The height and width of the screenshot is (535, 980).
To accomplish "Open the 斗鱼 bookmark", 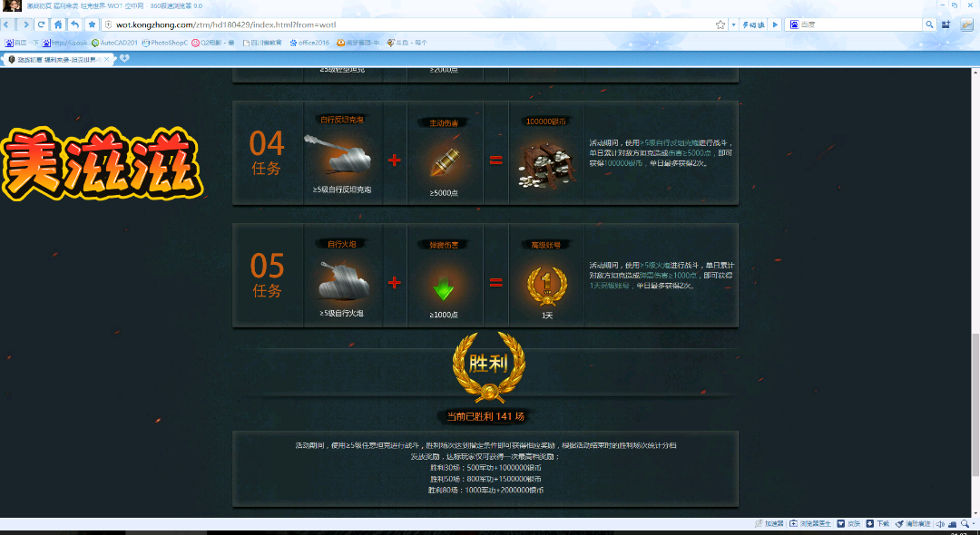I will coord(407,43).
